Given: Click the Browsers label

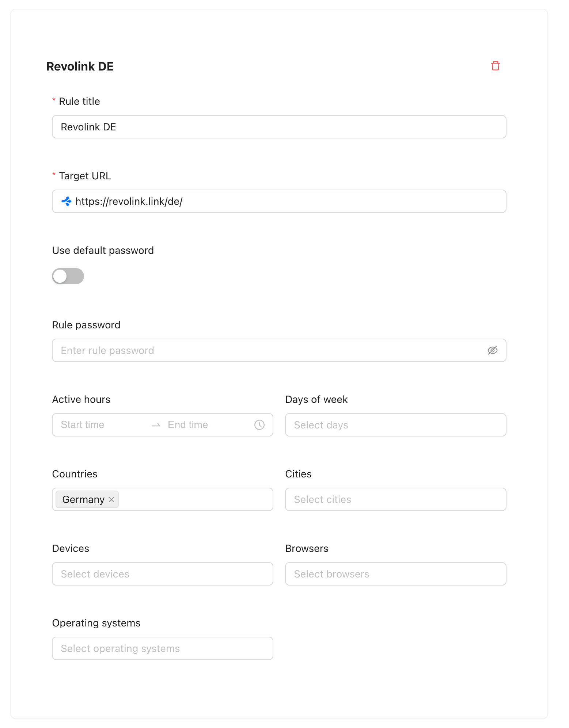Looking at the screenshot, I should pyautogui.click(x=307, y=549).
